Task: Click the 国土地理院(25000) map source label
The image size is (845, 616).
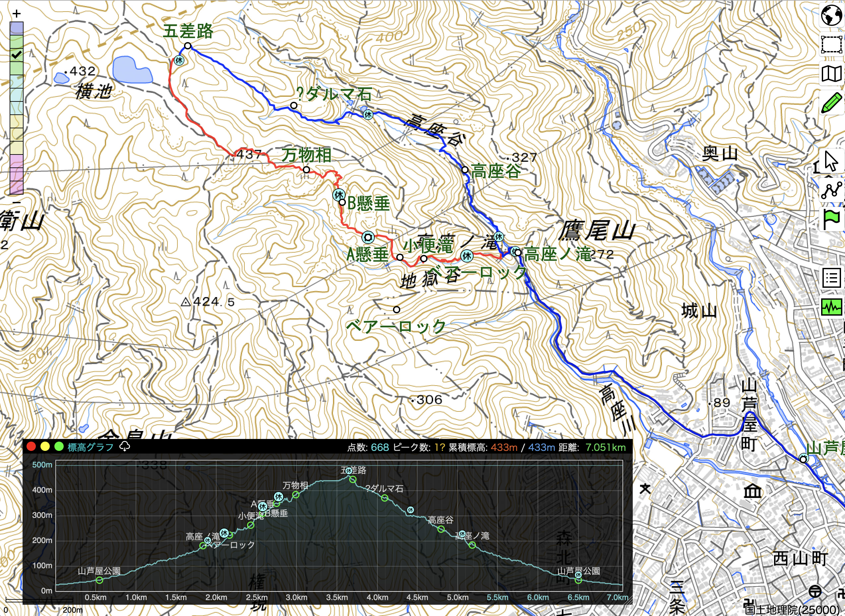Action: point(794,610)
